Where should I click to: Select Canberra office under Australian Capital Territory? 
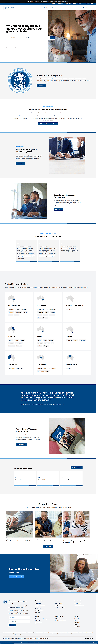(69, 310)
